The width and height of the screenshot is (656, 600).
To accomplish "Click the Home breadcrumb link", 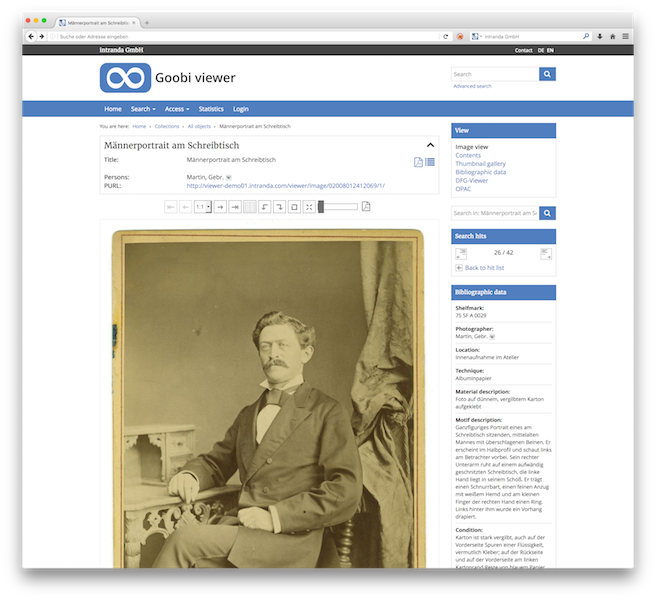I will click(139, 126).
